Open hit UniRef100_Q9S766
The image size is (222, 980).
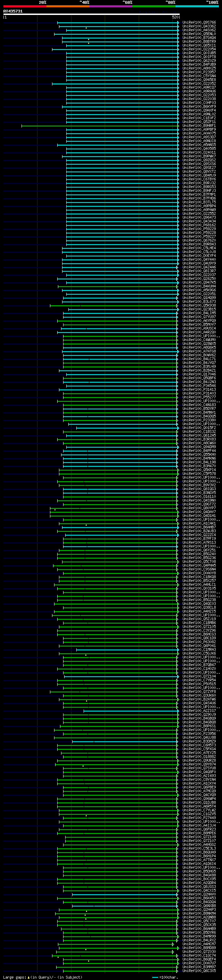[199, 23]
